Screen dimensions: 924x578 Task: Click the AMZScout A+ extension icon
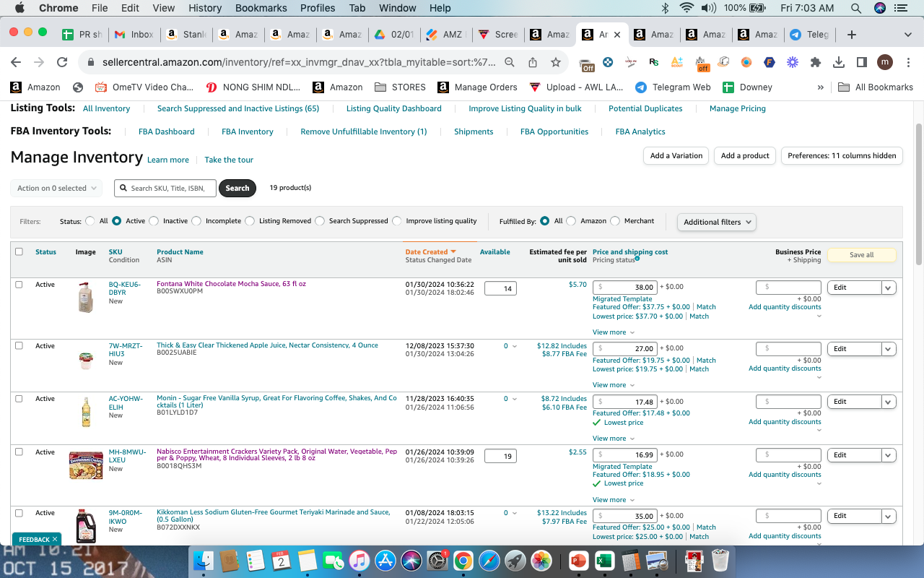[x=676, y=62]
